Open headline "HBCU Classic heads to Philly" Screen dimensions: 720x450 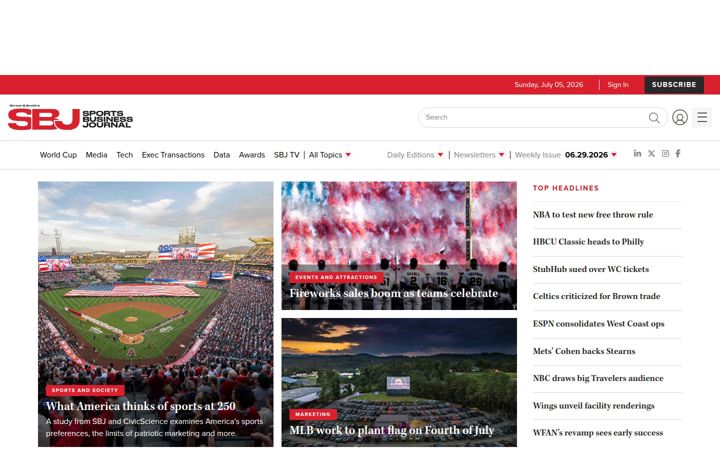[x=588, y=242]
